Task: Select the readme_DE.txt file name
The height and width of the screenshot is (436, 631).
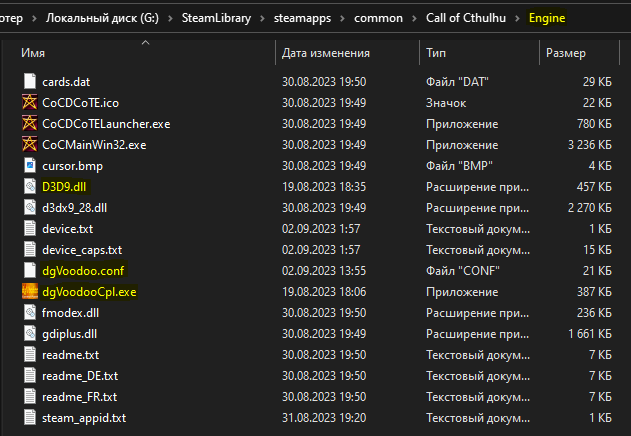Action: (x=80, y=375)
